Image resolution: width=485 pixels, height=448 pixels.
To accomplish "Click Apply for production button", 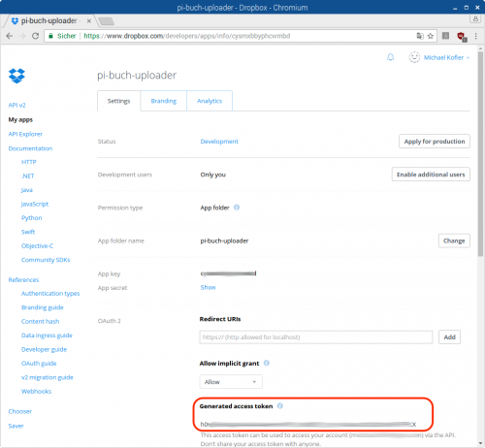I will click(x=435, y=142).
